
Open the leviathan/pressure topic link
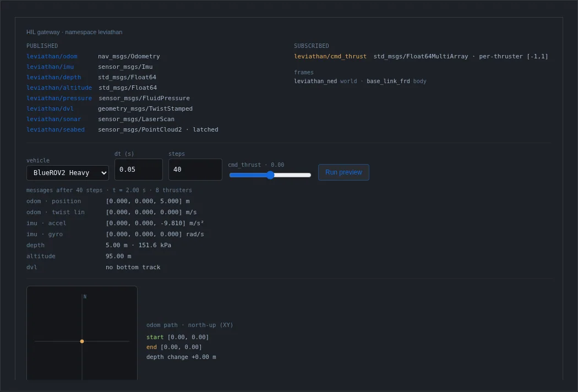coord(59,98)
